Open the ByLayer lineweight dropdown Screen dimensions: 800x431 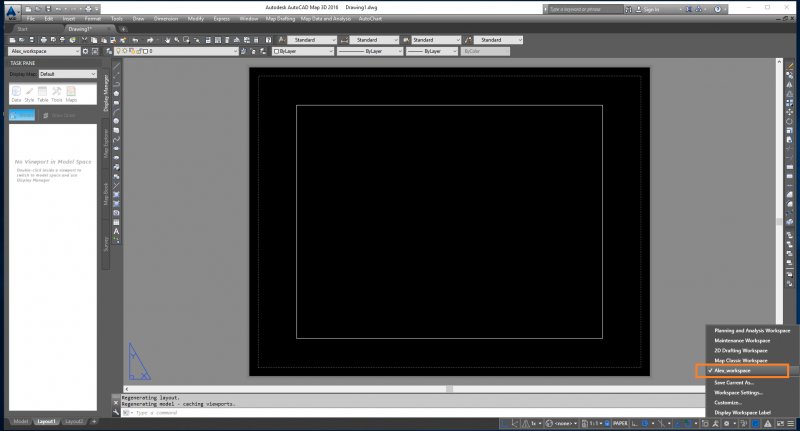[432, 51]
